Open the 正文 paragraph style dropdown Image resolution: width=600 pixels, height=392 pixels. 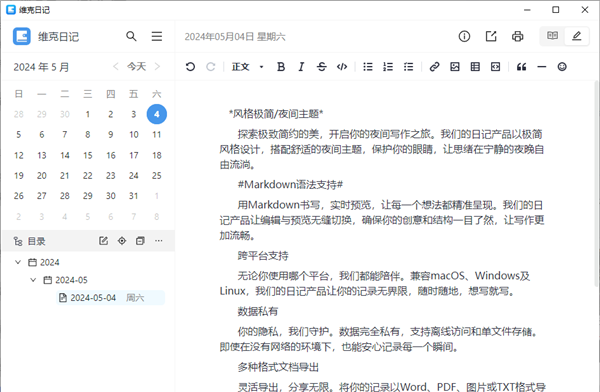tap(248, 67)
